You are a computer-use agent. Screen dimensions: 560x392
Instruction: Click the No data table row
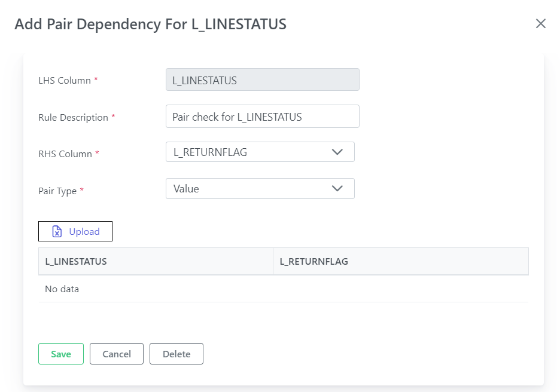(284, 289)
